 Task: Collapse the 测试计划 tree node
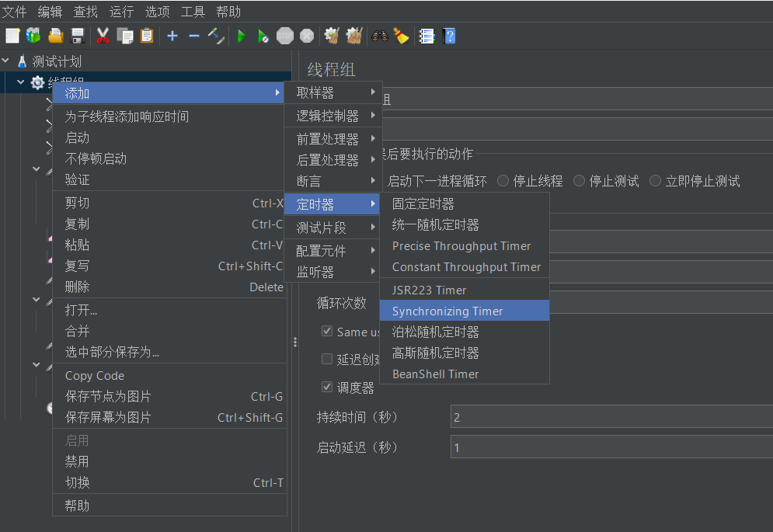(6, 61)
